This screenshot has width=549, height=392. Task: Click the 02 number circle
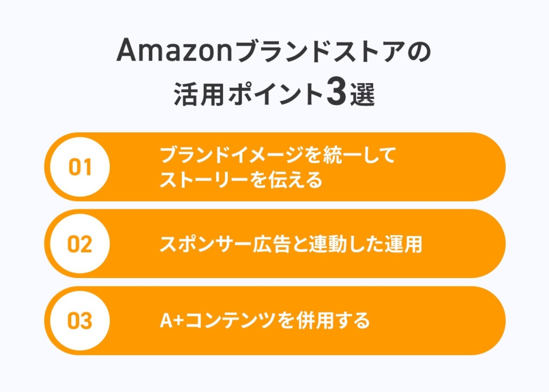(80, 244)
